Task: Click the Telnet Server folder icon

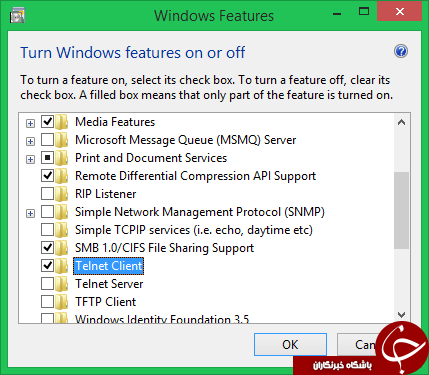Action: click(62, 284)
